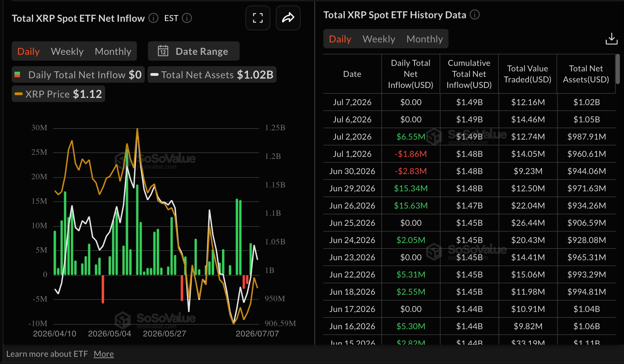The width and height of the screenshot is (624, 364).
Task: Switch chart to Monthly view
Action: (x=113, y=51)
